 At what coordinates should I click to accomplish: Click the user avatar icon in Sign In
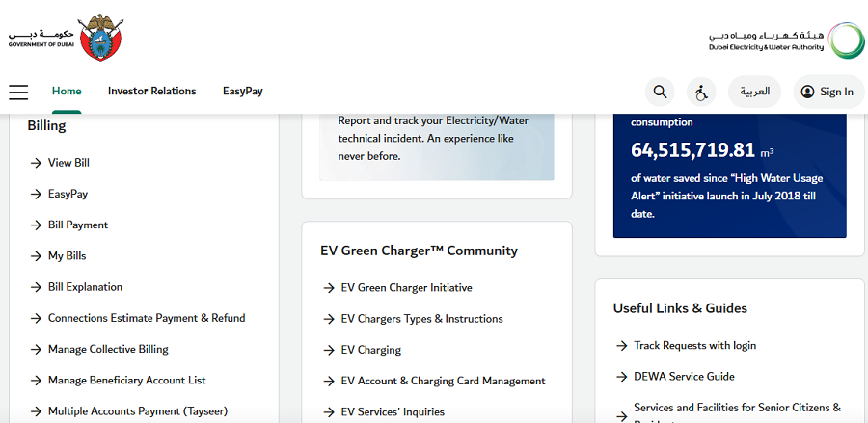pyautogui.click(x=807, y=92)
